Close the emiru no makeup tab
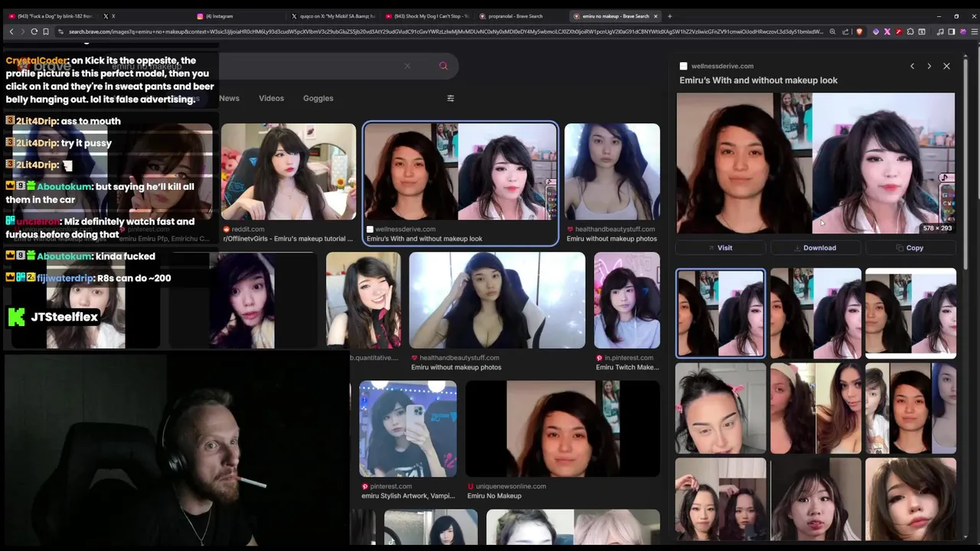The image size is (980, 551). 656,16
